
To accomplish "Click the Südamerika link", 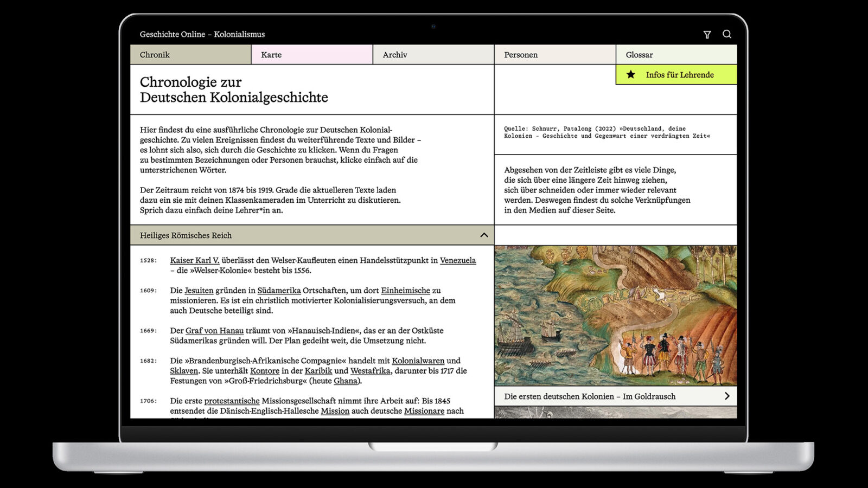I will (x=279, y=291).
